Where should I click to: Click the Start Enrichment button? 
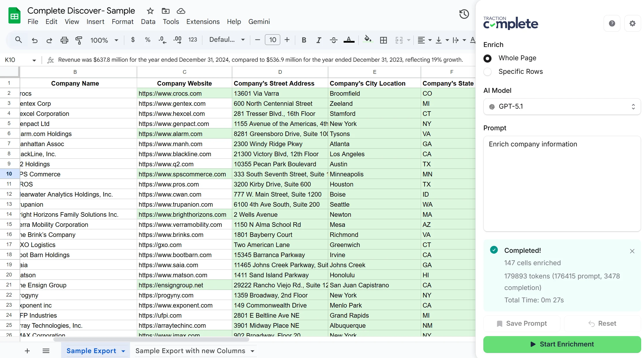tap(562, 344)
